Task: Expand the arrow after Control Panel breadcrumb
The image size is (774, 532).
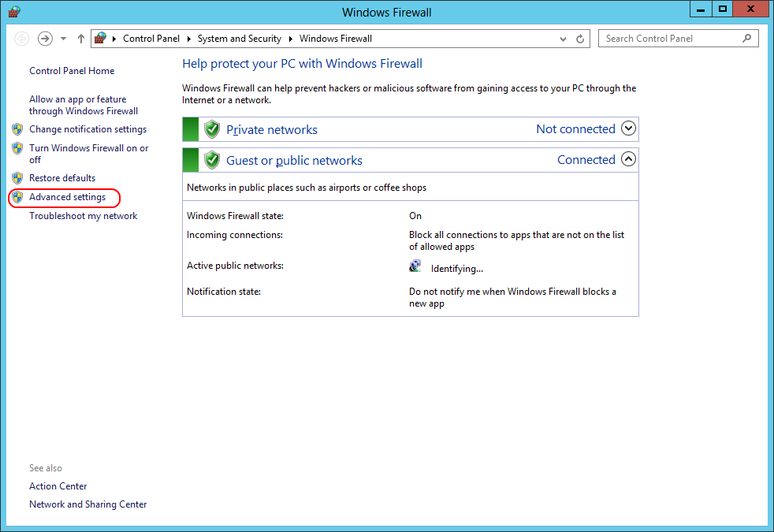Action: [188, 39]
